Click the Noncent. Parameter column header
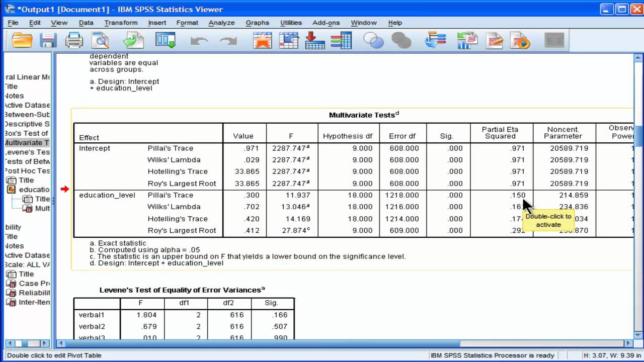The width and height of the screenshot is (644, 362). click(x=563, y=133)
